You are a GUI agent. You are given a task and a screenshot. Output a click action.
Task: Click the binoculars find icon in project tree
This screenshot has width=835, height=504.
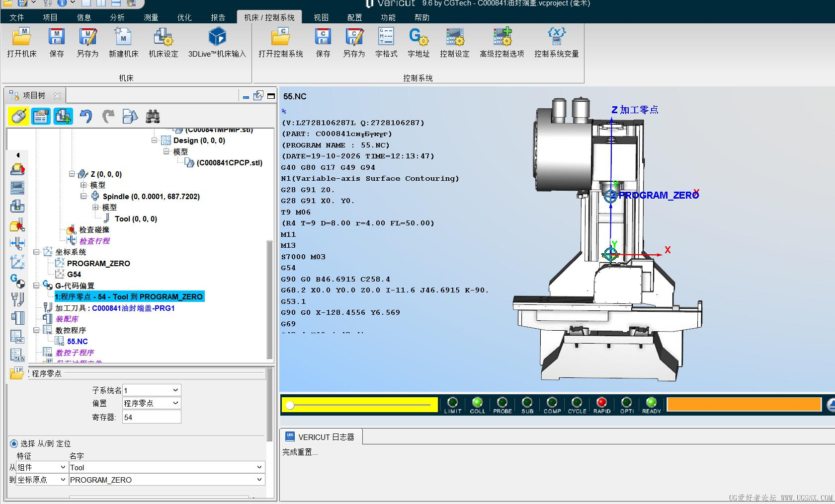click(x=153, y=117)
